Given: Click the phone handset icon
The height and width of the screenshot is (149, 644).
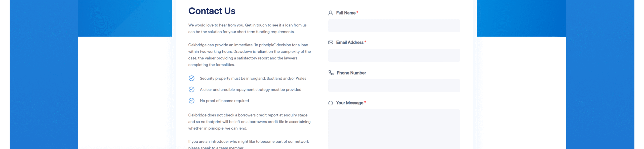Looking at the screenshot, I should point(331,73).
